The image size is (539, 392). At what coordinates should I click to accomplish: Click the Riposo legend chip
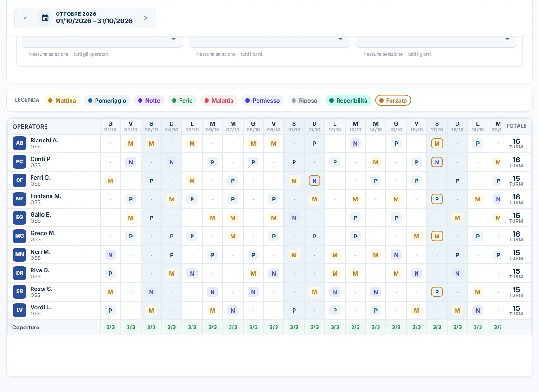[x=305, y=100]
